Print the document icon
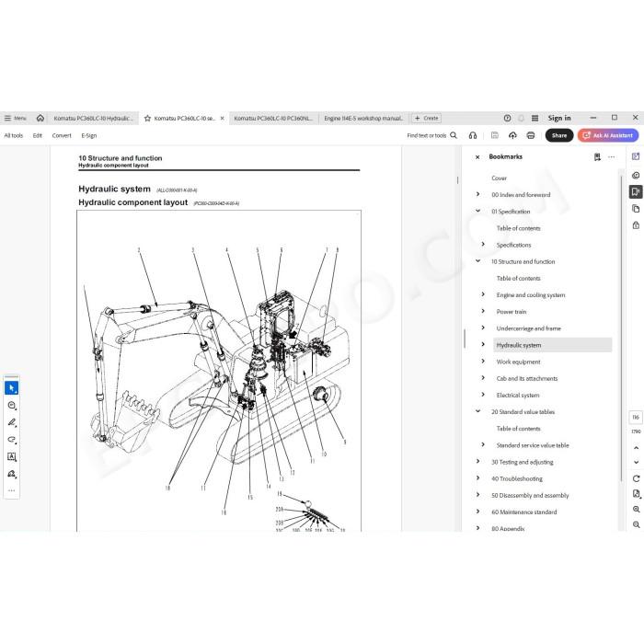The height and width of the screenshot is (644, 644). tap(531, 135)
